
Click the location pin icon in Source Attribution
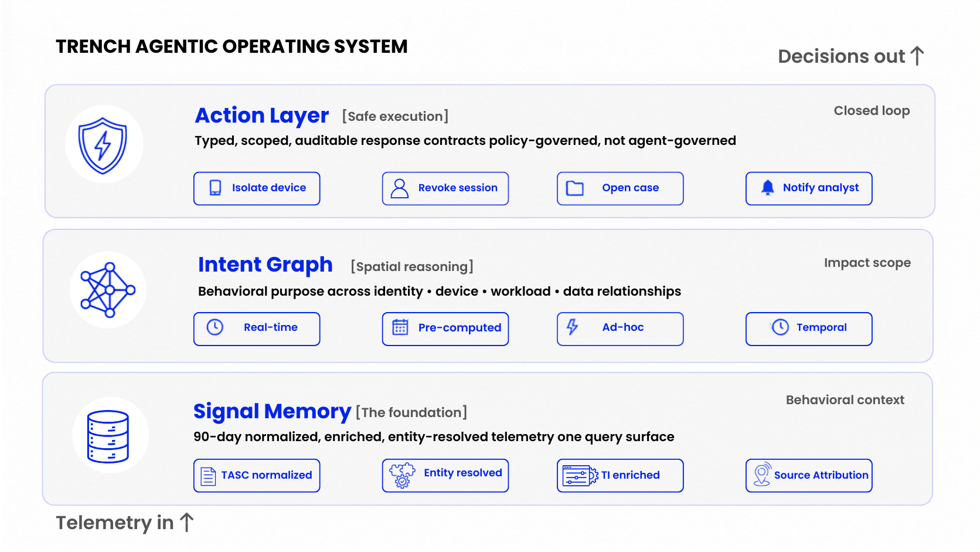click(762, 475)
